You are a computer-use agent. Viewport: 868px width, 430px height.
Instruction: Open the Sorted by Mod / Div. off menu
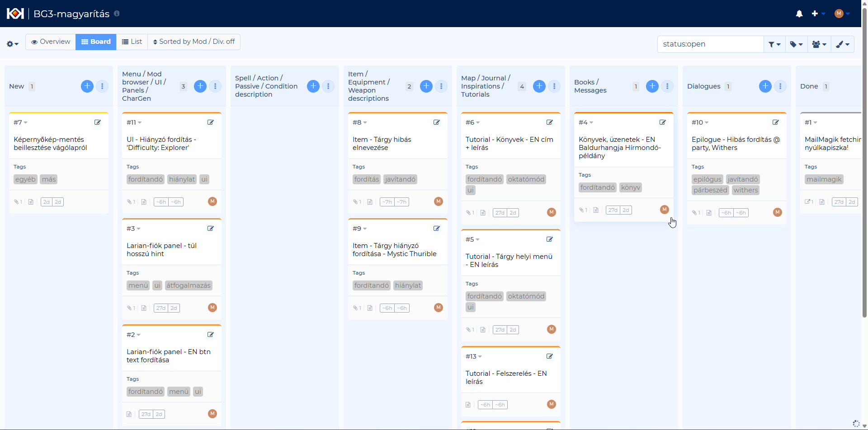[194, 42]
